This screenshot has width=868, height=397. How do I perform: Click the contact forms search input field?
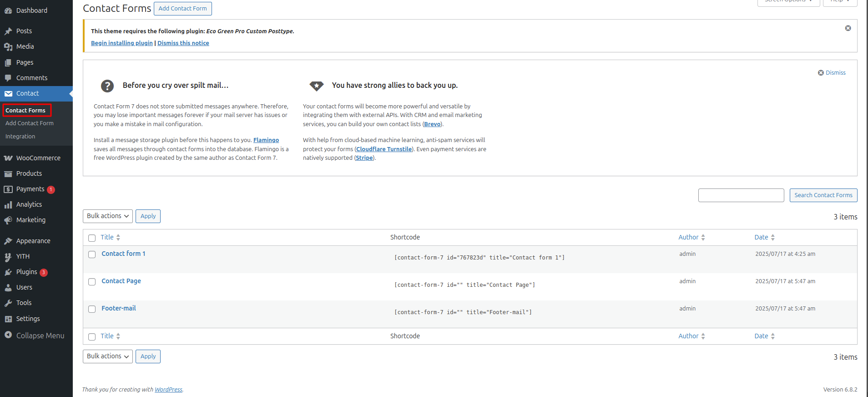741,195
